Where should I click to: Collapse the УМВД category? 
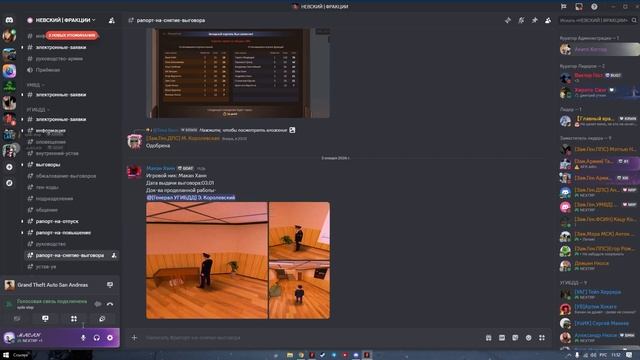36,85
